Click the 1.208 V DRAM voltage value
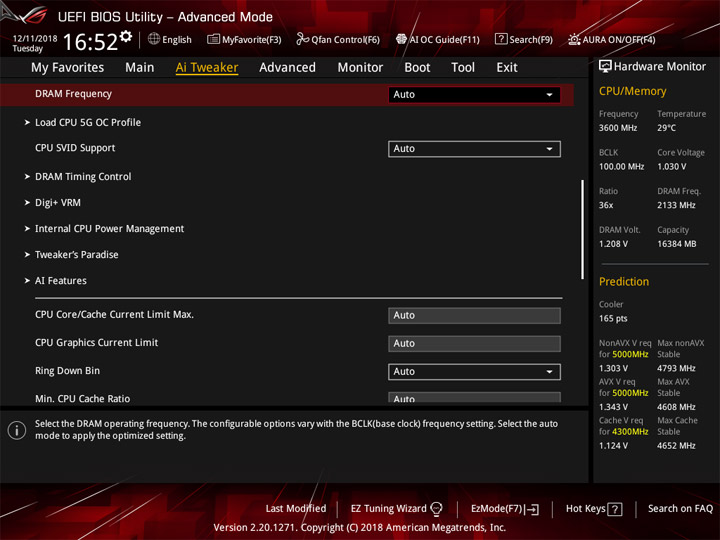 (x=613, y=244)
